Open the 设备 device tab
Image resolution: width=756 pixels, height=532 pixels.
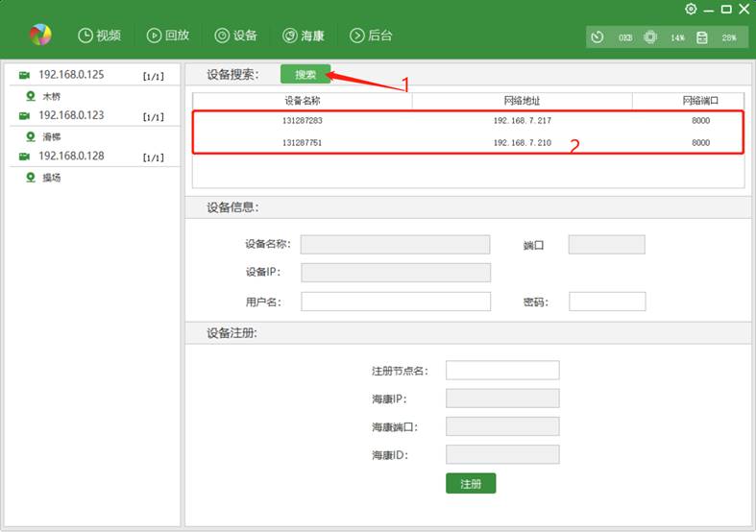point(236,36)
